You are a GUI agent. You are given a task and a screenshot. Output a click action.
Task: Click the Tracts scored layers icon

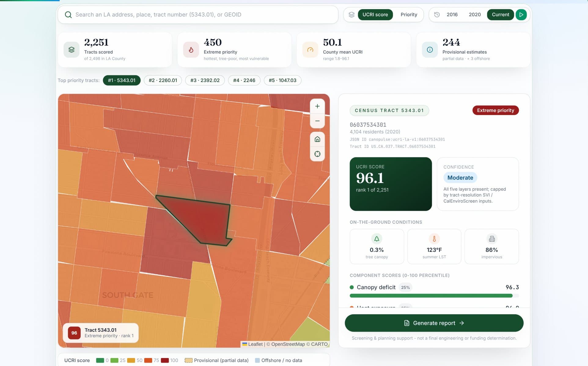[x=72, y=50]
